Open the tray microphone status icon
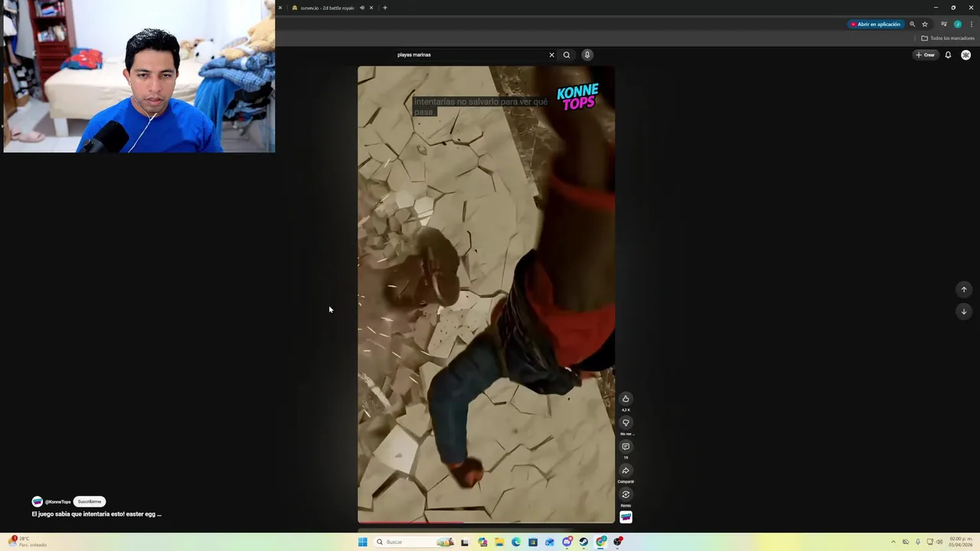The image size is (980, 551). pyautogui.click(x=918, y=542)
